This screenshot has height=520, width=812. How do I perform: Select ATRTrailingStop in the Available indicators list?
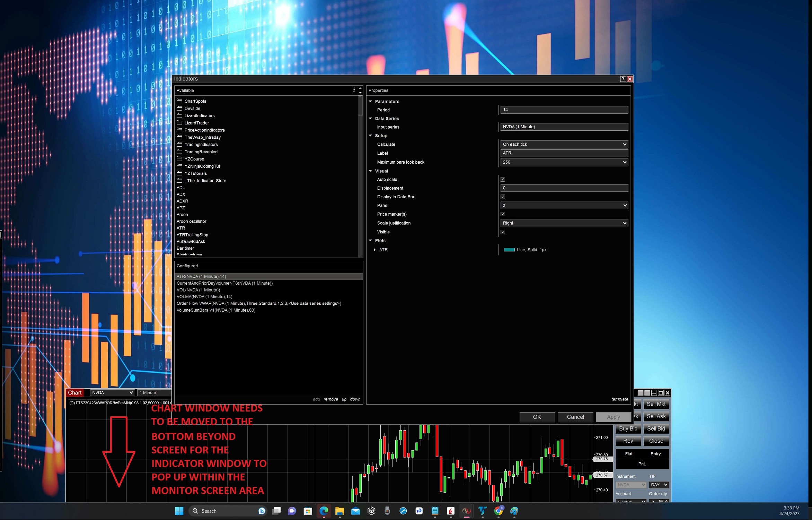[x=192, y=235]
